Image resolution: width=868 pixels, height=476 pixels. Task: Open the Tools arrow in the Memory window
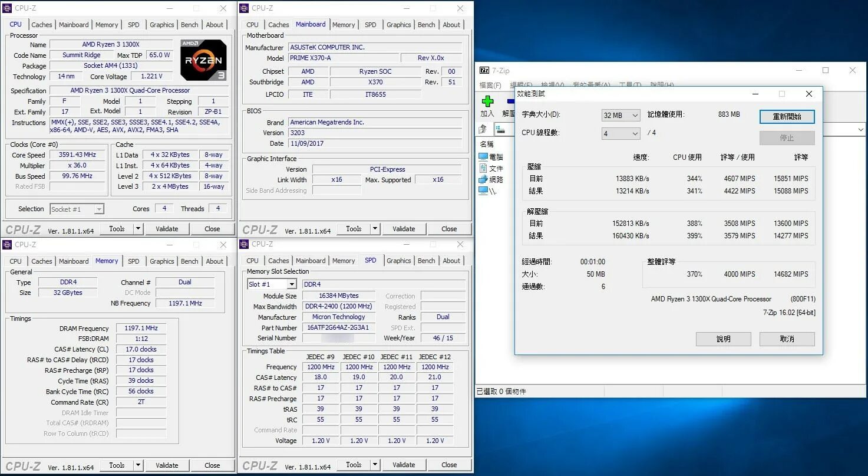pyautogui.click(x=138, y=465)
